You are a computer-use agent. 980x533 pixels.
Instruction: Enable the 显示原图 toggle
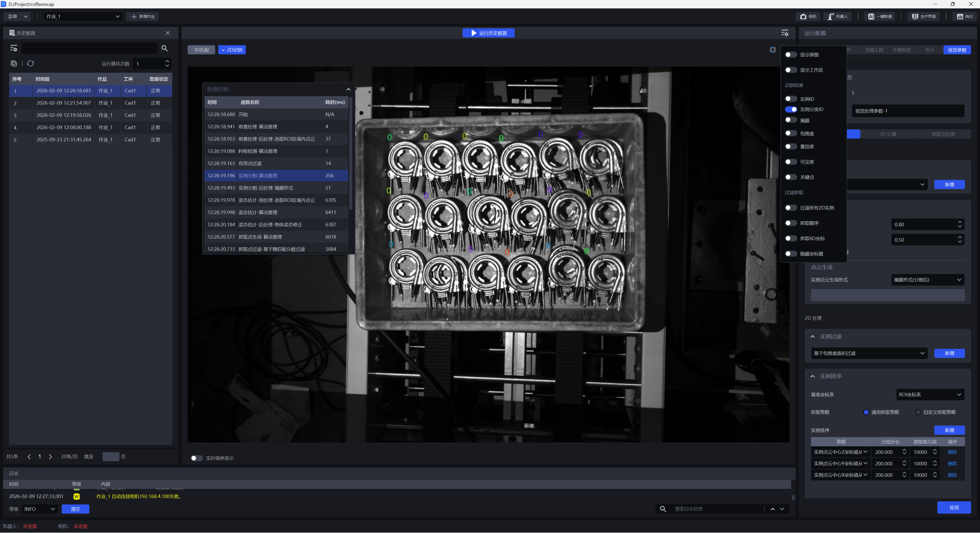[x=791, y=55]
